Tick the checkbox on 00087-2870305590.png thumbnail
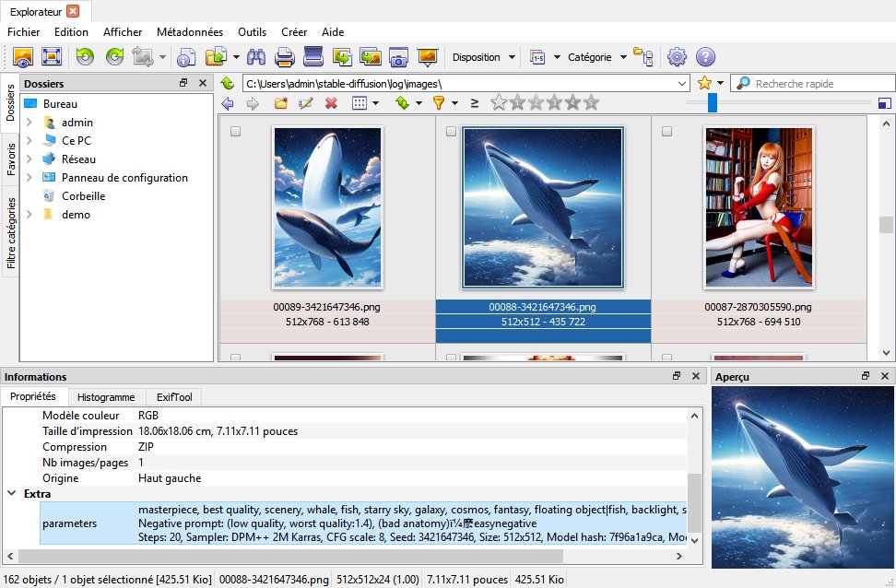This screenshot has width=896, height=588. point(666,133)
